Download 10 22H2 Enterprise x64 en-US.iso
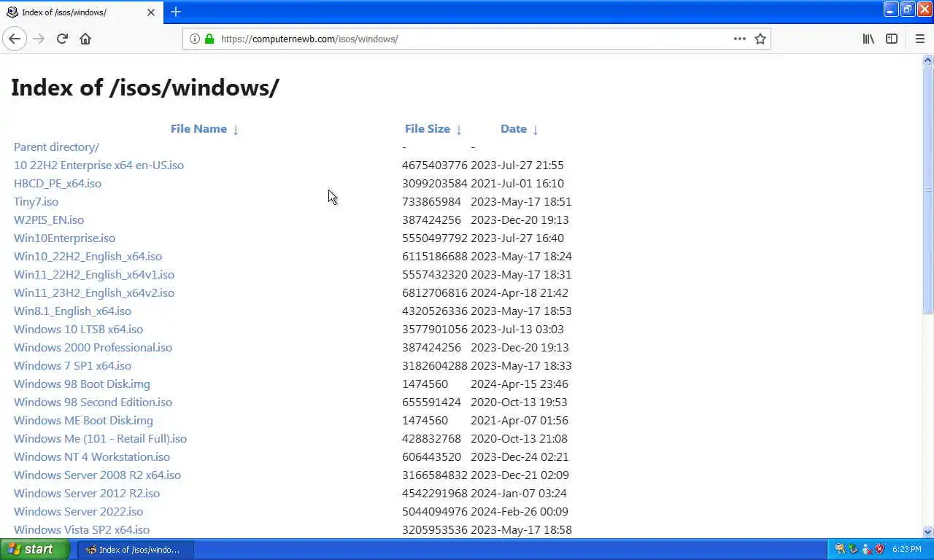Viewport: 934px width, 560px height. (99, 165)
